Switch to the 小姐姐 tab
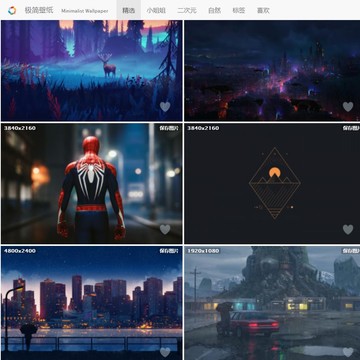 click(156, 10)
